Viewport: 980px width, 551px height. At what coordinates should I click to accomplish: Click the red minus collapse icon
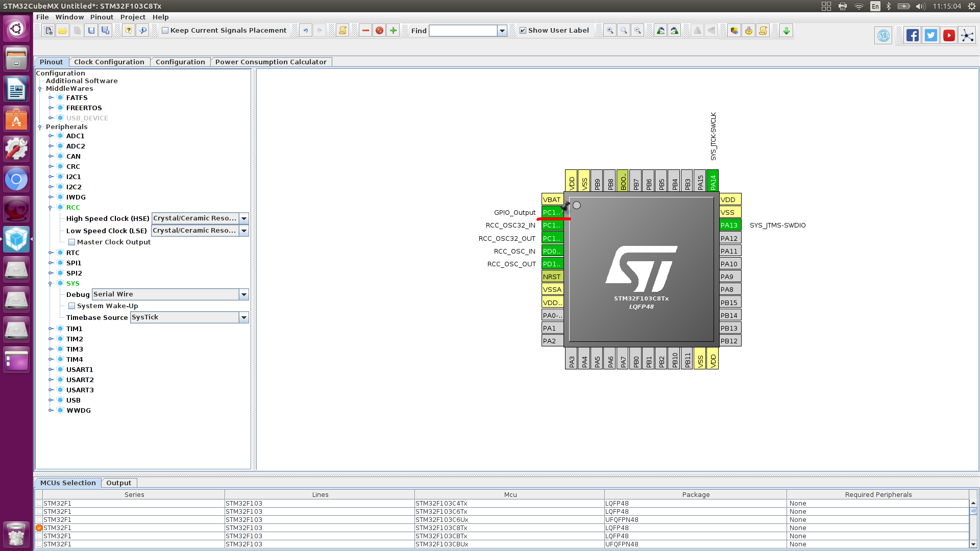[365, 31]
